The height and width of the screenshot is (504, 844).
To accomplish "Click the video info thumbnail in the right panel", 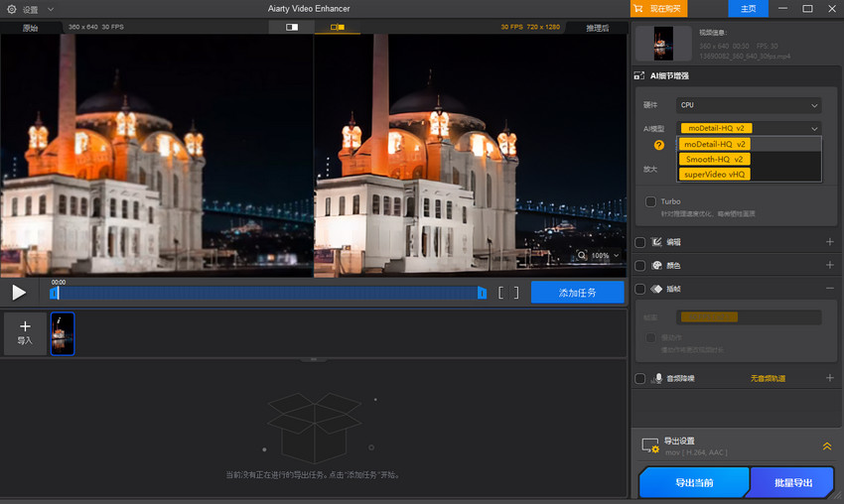I will (x=663, y=43).
